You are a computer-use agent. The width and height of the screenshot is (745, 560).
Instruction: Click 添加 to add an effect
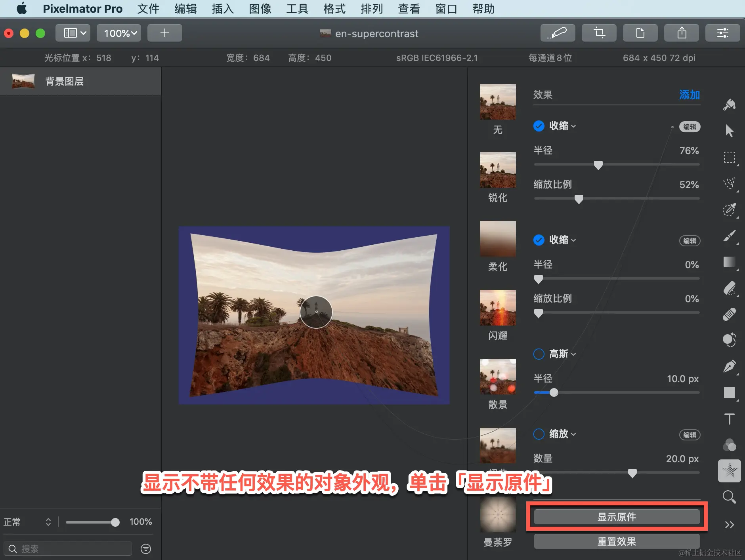pyautogui.click(x=690, y=95)
